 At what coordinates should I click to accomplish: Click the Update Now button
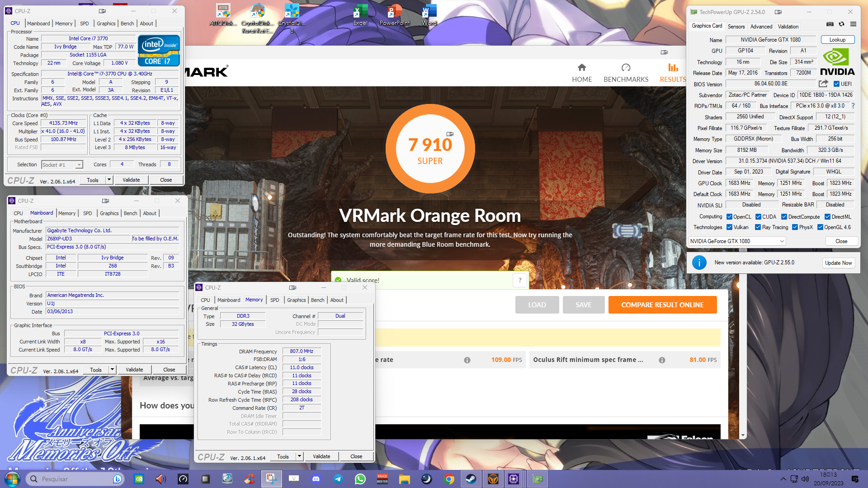pos(838,263)
